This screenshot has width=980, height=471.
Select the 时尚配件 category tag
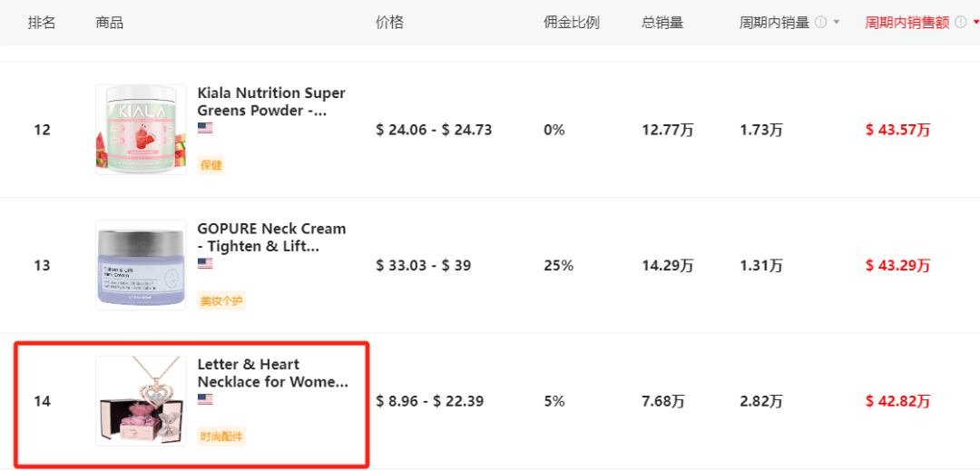click(221, 437)
